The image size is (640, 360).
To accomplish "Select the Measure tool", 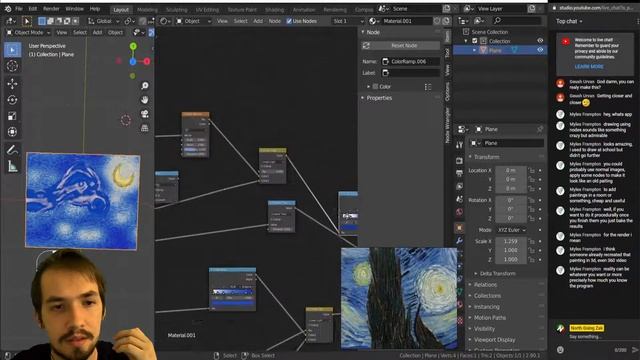I will point(12,166).
